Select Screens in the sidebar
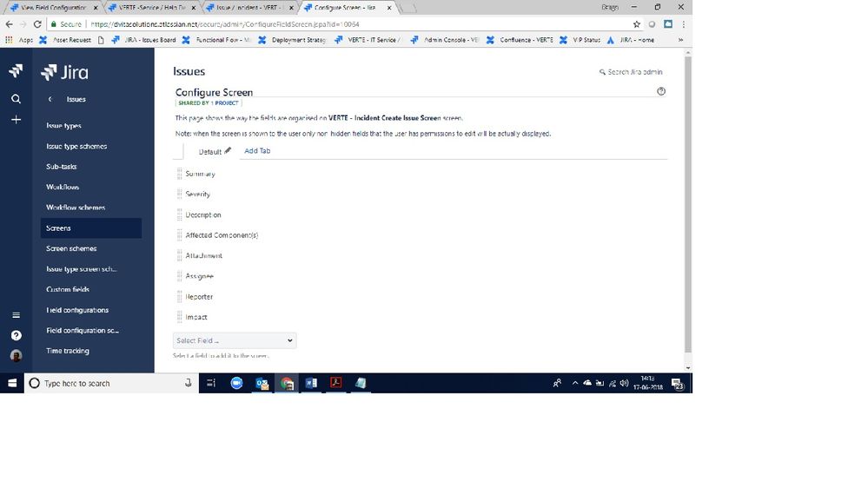The height and width of the screenshot is (488, 868). pyautogui.click(x=90, y=228)
